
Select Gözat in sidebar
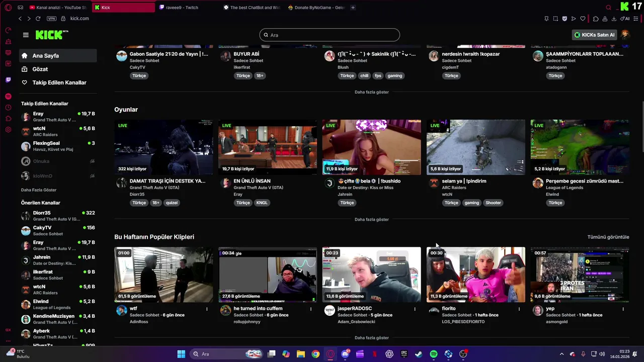pyautogui.click(x=58, y=69)
